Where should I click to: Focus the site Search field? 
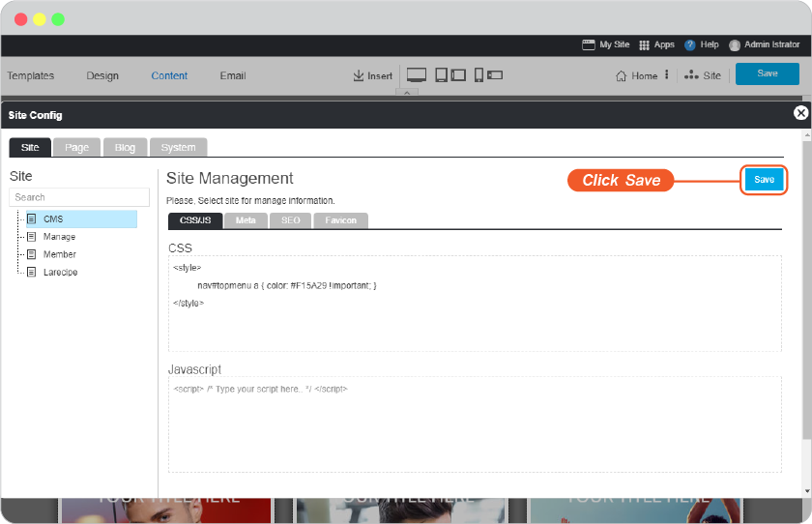point(79,197)
